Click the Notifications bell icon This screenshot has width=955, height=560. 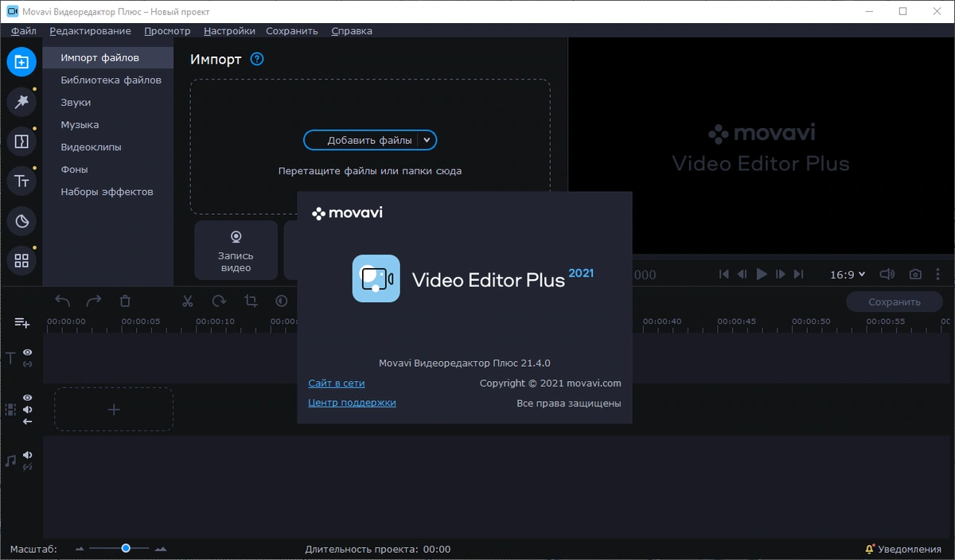coord(870,549)
